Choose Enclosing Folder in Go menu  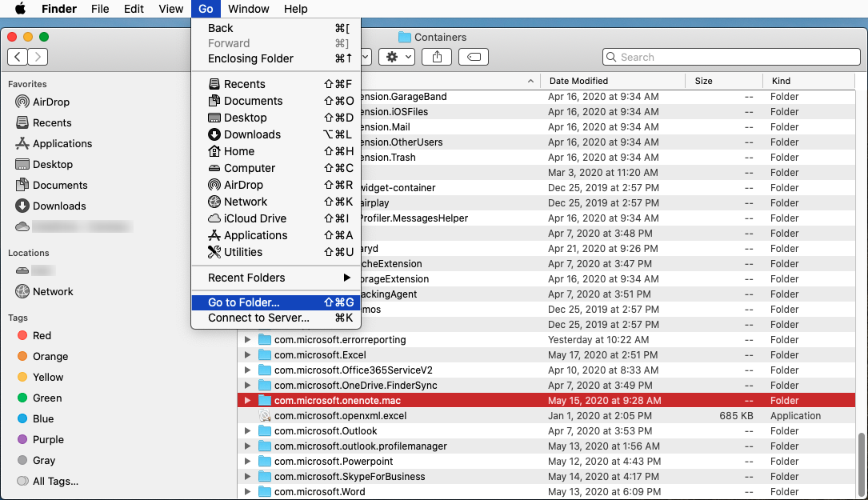click(276, 58)
